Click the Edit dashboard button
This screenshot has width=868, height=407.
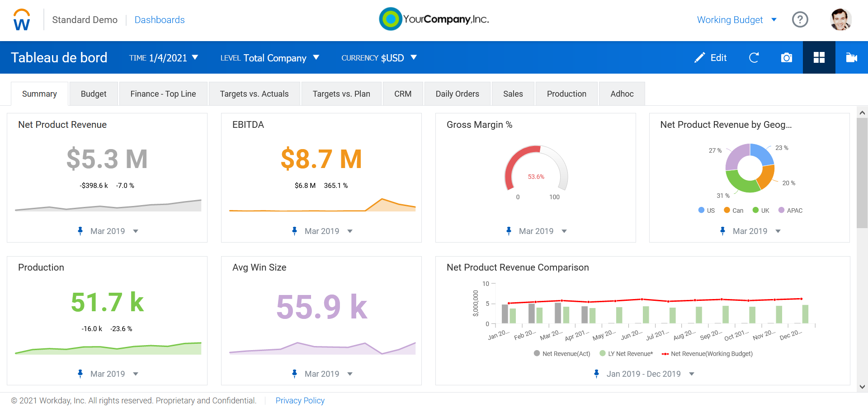(711, 57)
